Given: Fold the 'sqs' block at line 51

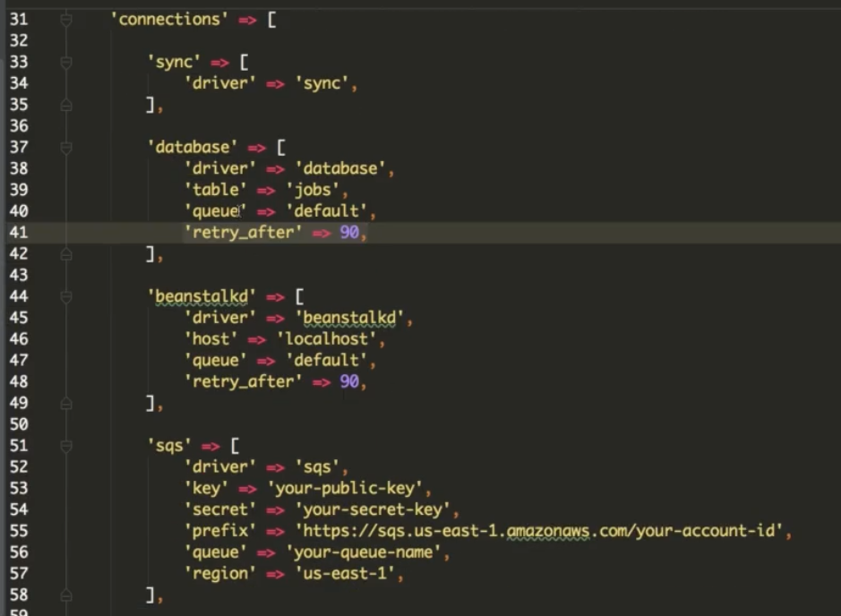Looking at the screenshot, I should [66, 446].
